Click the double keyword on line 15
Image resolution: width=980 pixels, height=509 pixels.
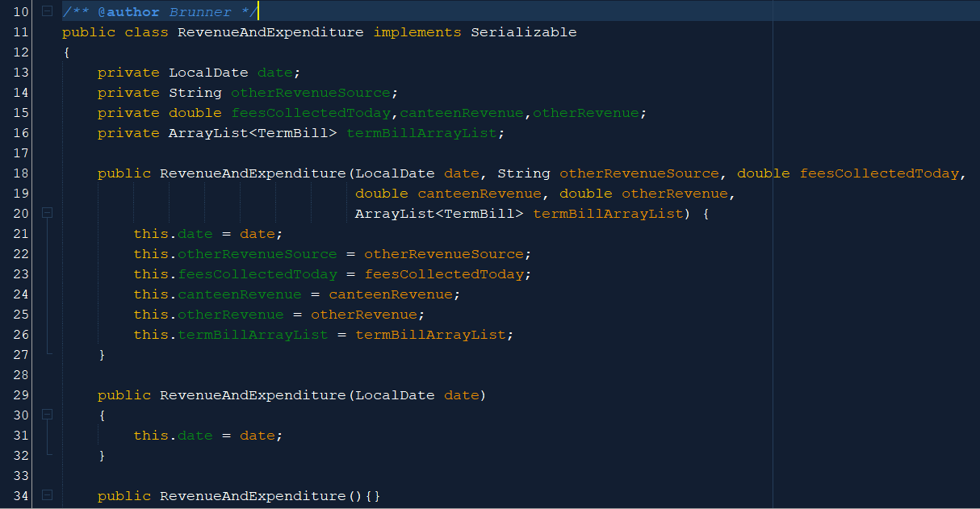pyautogui.click(x=195, y=113)
